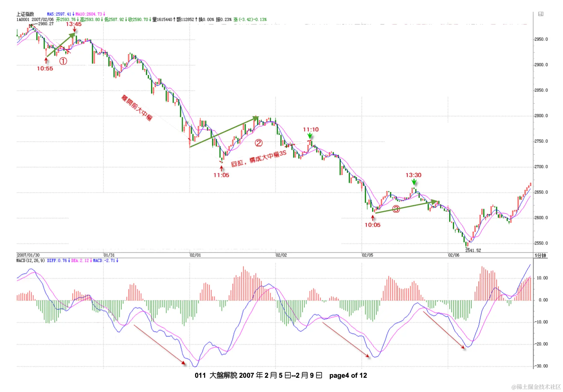The image size is (563, 392).
Task: Click the page4 of 12 caption text
Action: [348, 376]
